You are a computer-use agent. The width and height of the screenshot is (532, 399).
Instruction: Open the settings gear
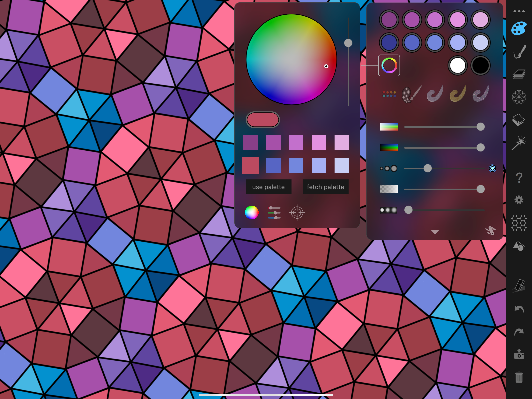click(x=519, y=200)
